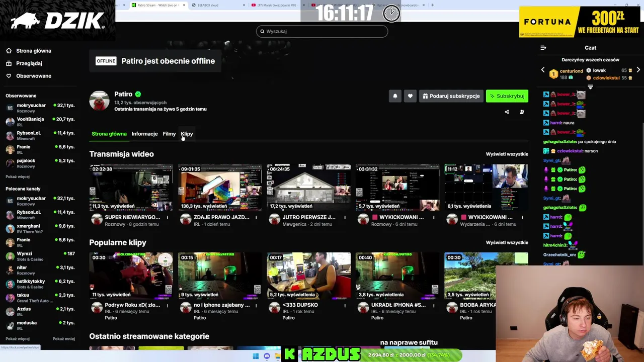The width and height of the screenshot is (644, 362).
Task: Click czlowiekstul in donors leaderboard
Action: tap(606, 78)
